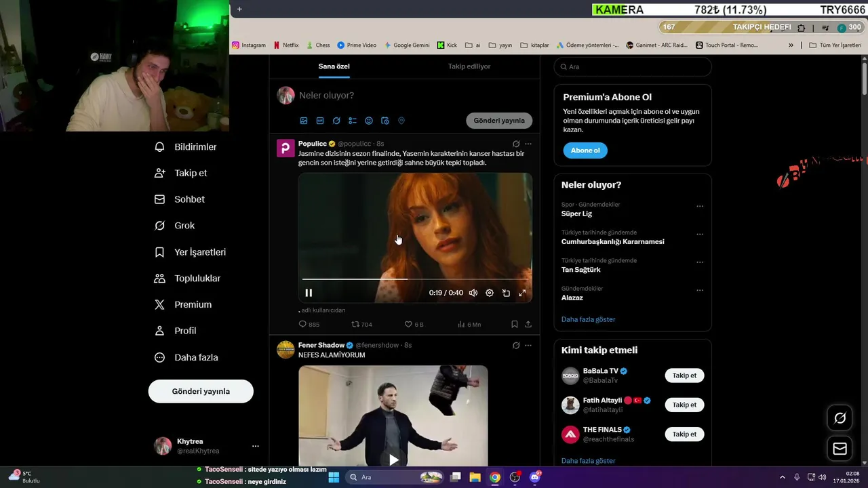Reply to the Populicc post
The height and width of the screenshot is (488, 868).
click(309, 325)
